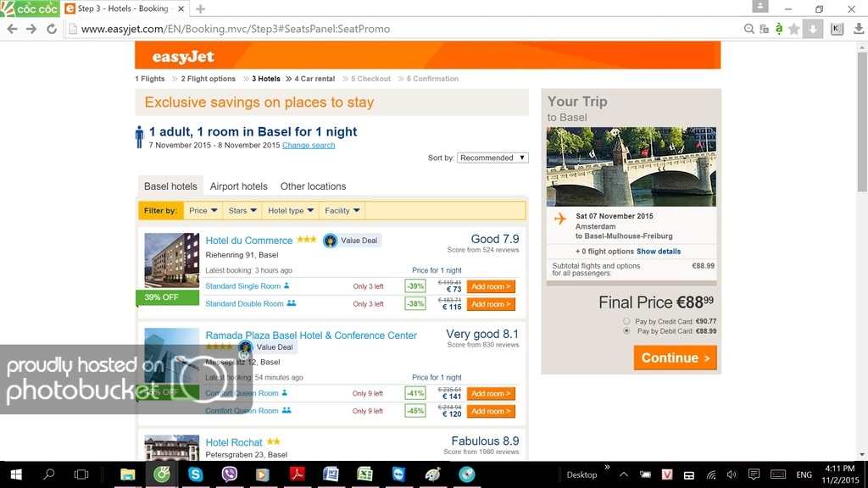This screenshot has height=488, width=868.
Task: Open Adobe Reader from the taskbar
Action: pyautogui.click(x=298, y=474)
